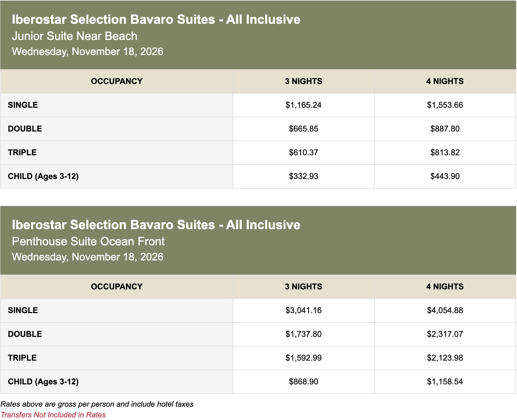Click the $332.93 child rate

tap(303, 176)
